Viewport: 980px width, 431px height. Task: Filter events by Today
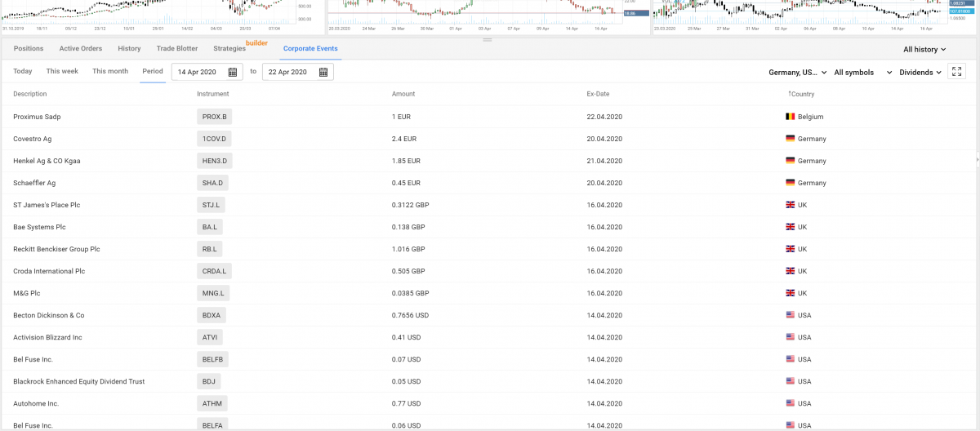coord(23,72)
